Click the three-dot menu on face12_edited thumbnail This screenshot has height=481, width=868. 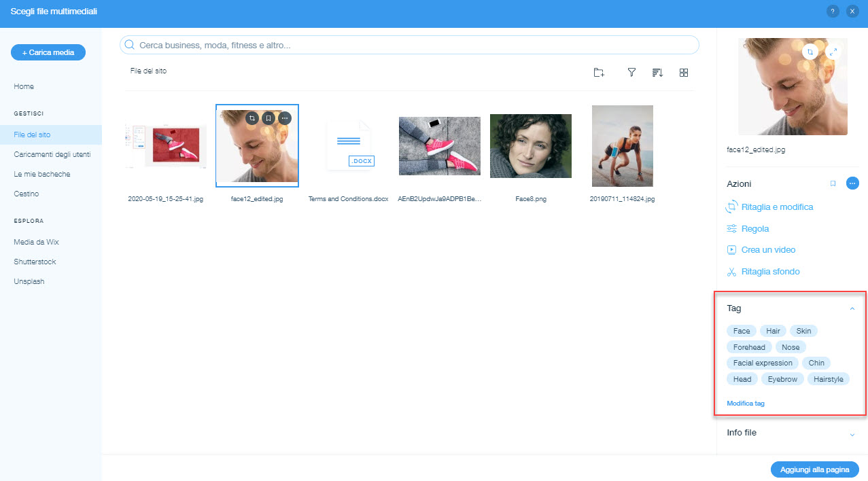pyautogui.click(x=285, y=118)
